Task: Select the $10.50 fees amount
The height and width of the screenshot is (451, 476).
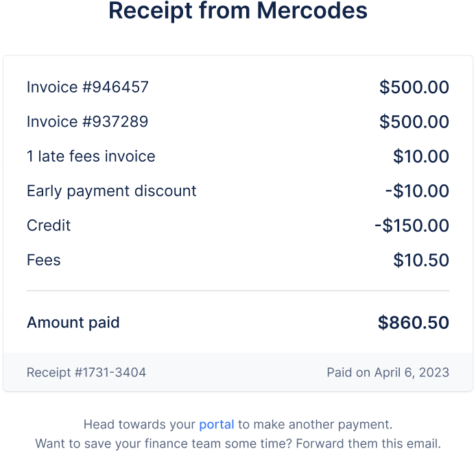Action: [421, 260]
